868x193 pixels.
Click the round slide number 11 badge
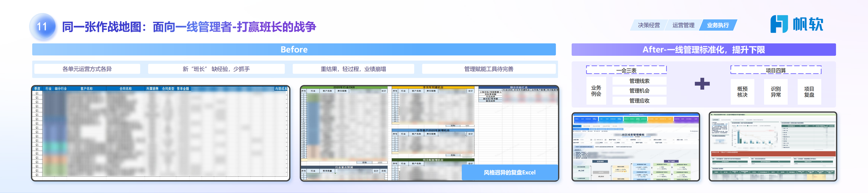42,27
